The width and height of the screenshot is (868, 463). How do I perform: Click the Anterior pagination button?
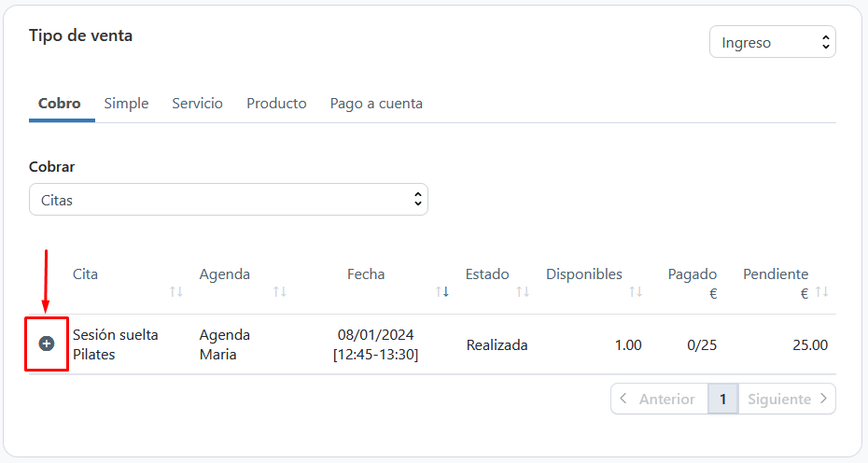tap(659, 399)
